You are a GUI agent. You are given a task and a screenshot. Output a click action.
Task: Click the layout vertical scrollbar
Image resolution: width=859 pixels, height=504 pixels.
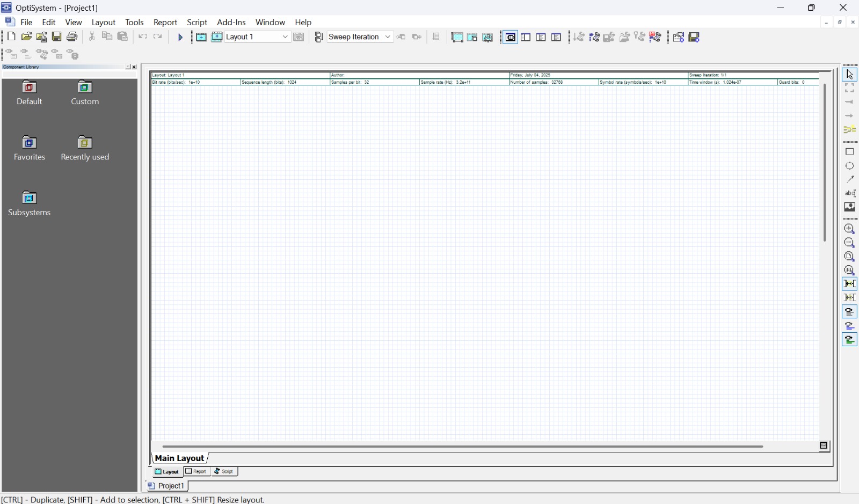tap(825, 161)
